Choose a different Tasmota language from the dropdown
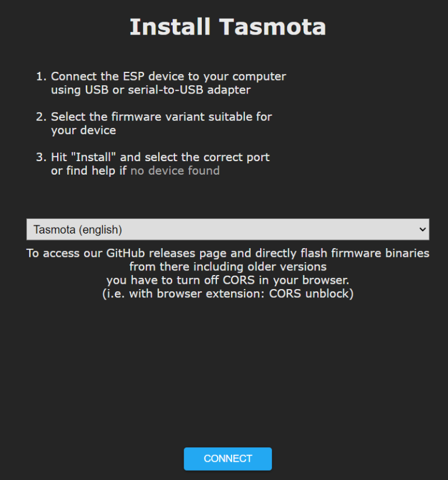 click(228, 229)
